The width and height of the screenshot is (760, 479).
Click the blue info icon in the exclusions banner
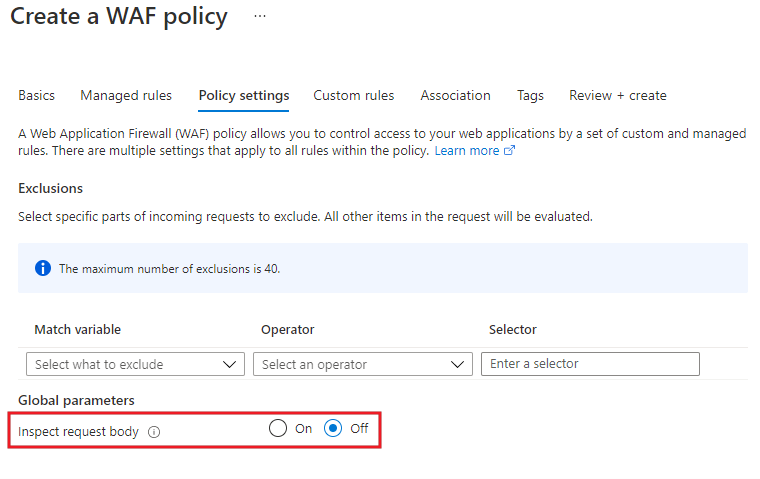[43, 268]
